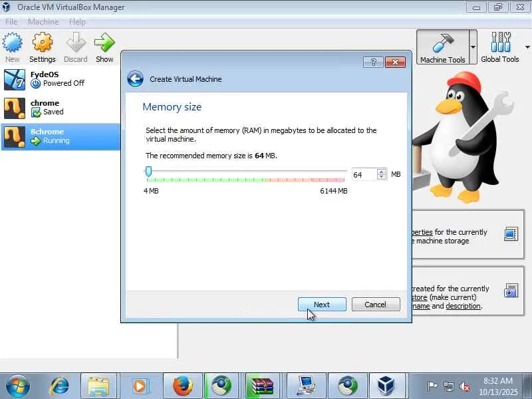Image resolution: width=532 pixels, height=399 pixels.
Task: Click the Next button
Action: pos(322,305)
